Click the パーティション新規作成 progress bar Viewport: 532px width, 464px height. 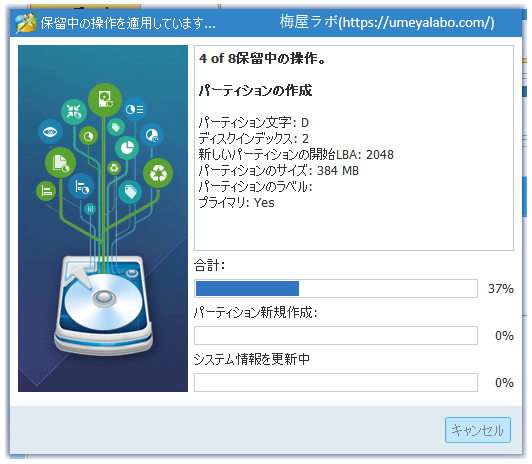[336, 335]
